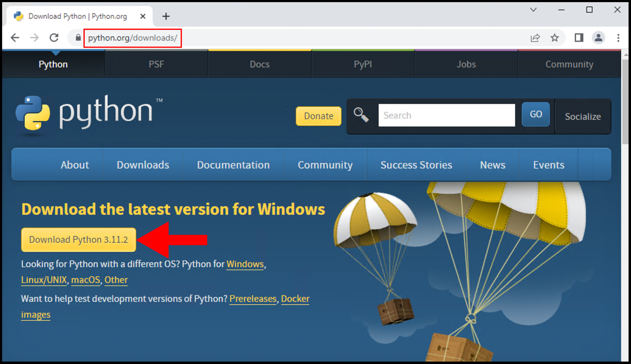This screenshot has width=631, height=364.
Task: Open a new tab with the plus icon
Action: (x=166, y=16)
